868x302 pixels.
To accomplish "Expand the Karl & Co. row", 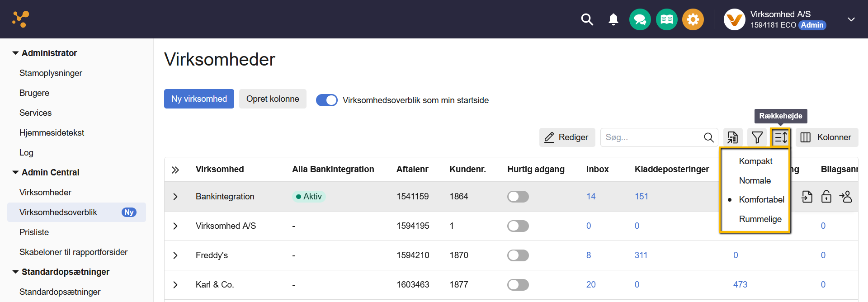I will click(175, 285).
